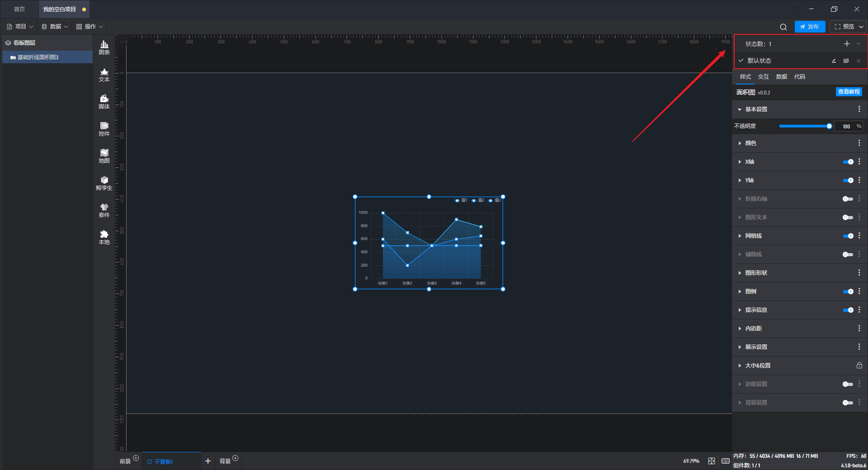Disable the 提示信息 tooltip switch
Image resolution: width=868 pixels, height=470 pixels.
(848, 310)
